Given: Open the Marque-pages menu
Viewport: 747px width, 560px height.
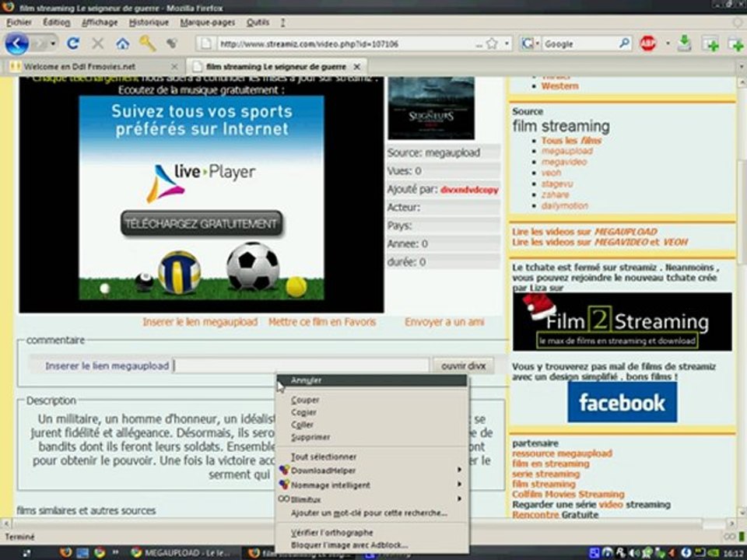Looking at the screenshot, I should [207, 23].
